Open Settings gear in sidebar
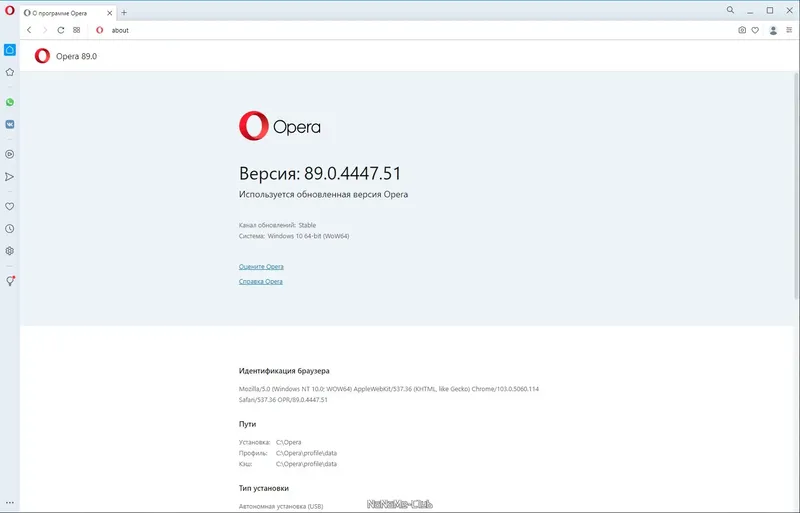The height and width of the screenshot is (513, 800). tap(10, 251)
